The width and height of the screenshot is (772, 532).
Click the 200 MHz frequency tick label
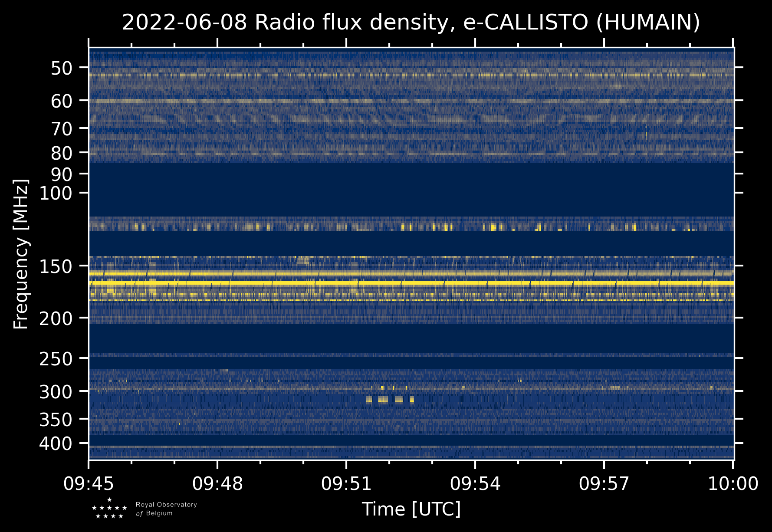tap(56, 319)
